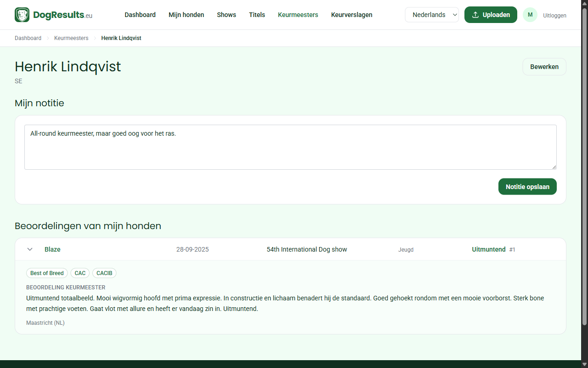Click the Bewerken button

(x=544, y=67)
